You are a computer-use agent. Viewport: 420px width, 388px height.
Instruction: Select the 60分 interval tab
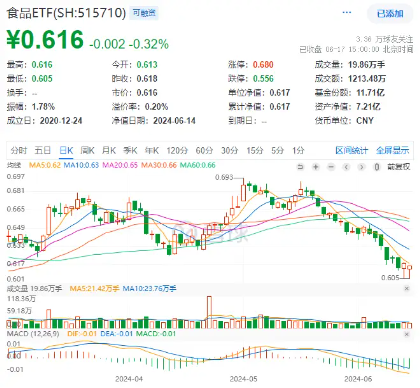[204, 150]
